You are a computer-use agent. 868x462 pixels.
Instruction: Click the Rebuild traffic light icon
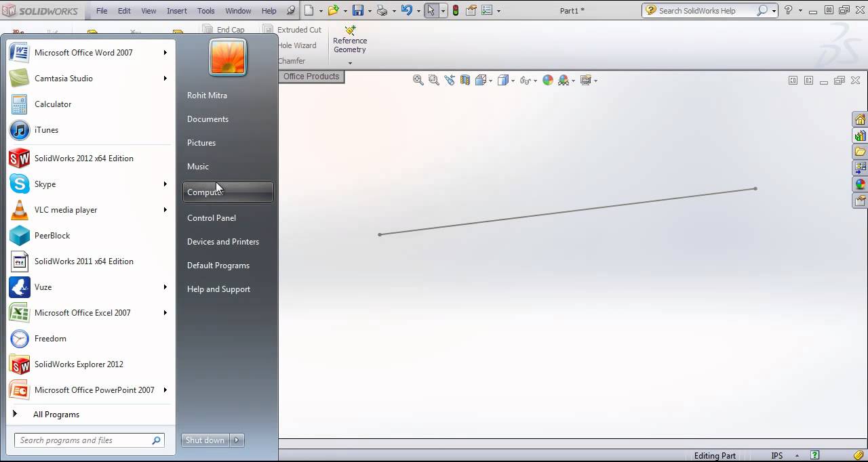[x=455, y=10]
